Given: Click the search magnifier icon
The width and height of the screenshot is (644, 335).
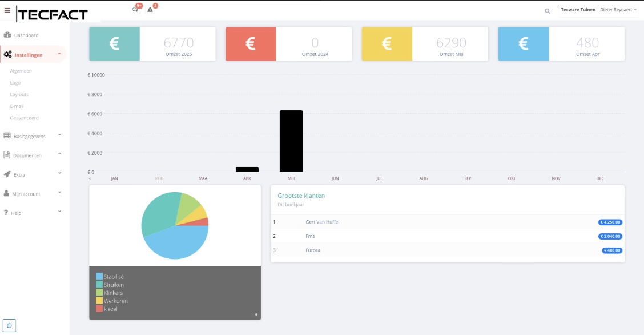Looking at the screenshot, I should tap(548, 10).
